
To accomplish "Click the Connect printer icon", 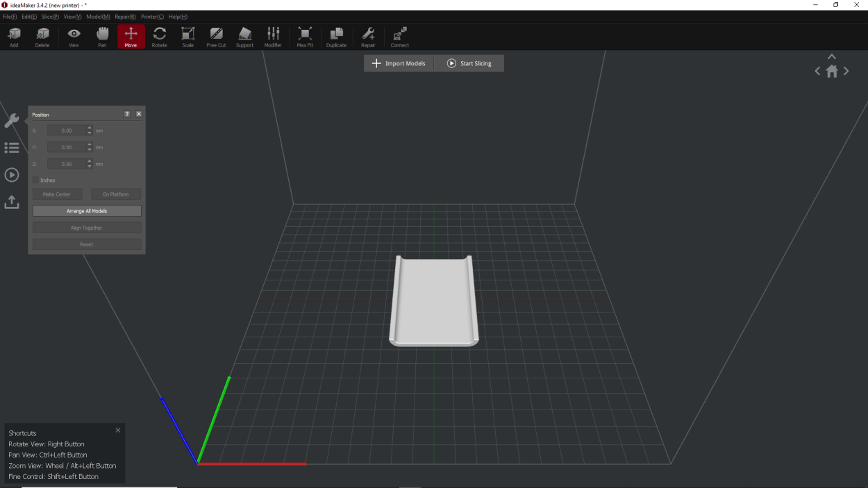I will 399,37.
